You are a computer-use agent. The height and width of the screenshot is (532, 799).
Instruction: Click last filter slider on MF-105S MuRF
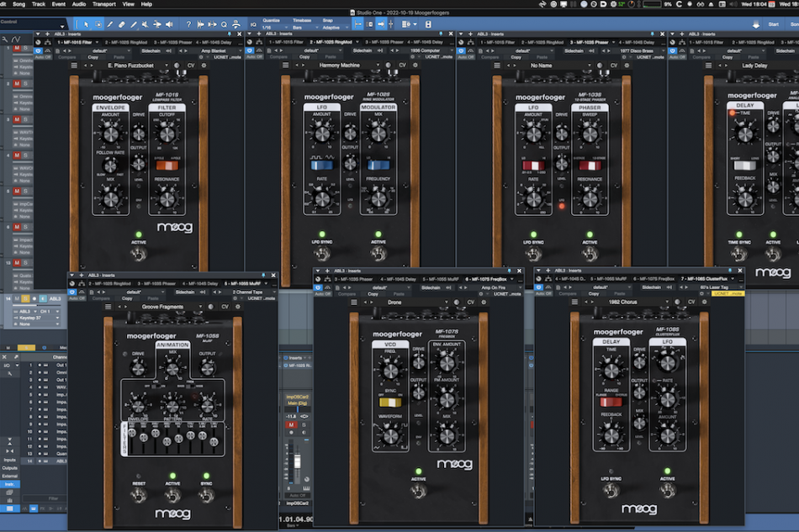(214, 442)
